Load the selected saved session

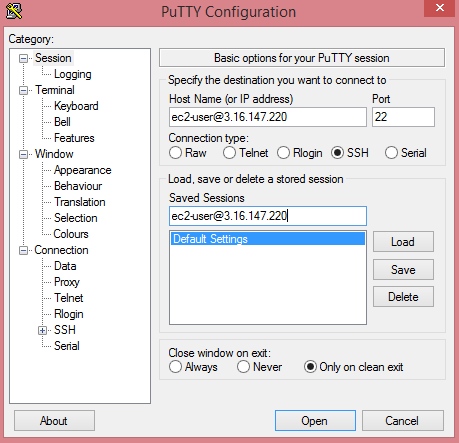click(403, 242)
